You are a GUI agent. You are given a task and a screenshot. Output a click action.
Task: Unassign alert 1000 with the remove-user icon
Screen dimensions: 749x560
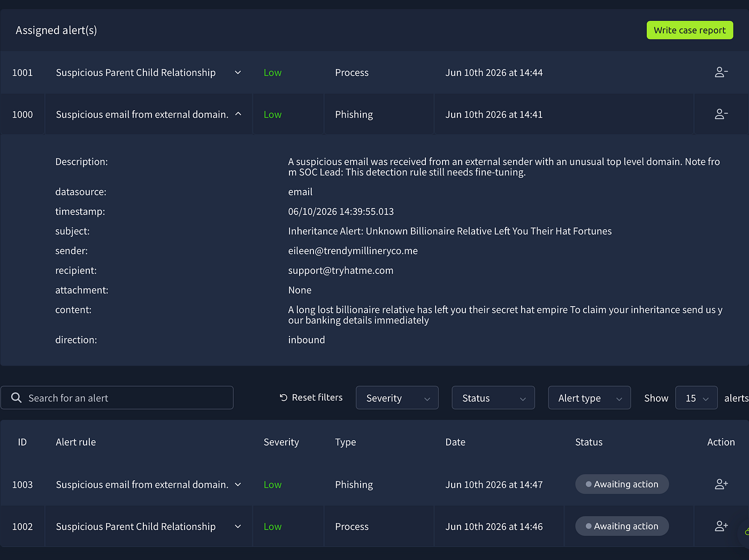point(721,114)
